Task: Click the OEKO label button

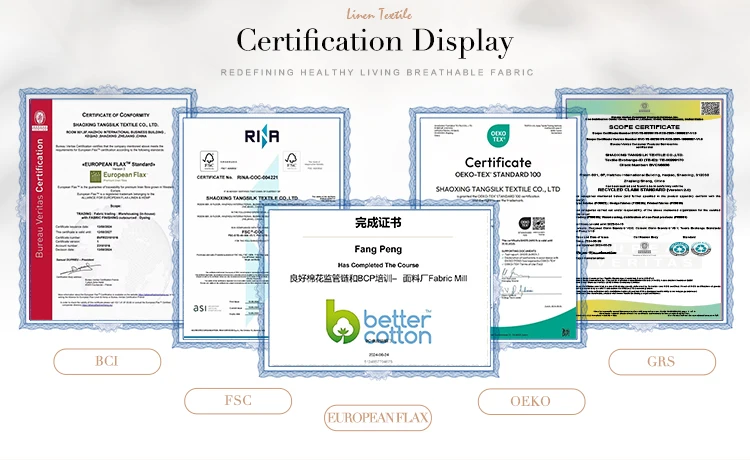Action: pos(531,401)
